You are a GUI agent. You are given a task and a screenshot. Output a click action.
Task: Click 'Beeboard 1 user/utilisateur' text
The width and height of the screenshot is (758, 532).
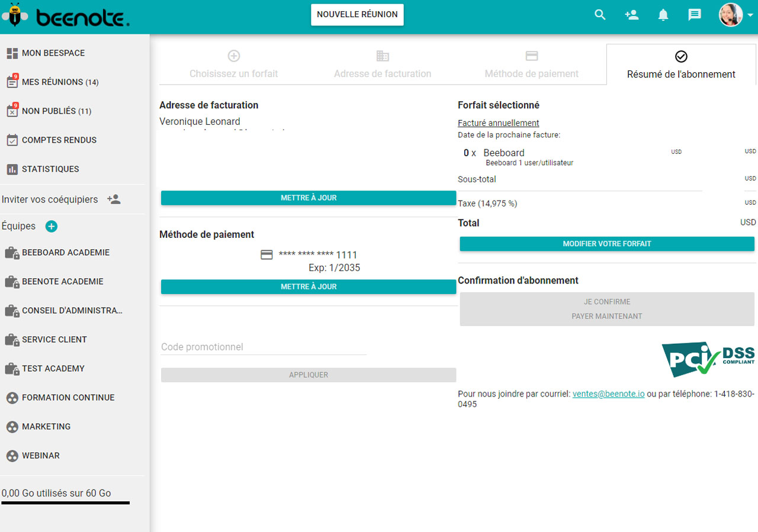(529, 163)
